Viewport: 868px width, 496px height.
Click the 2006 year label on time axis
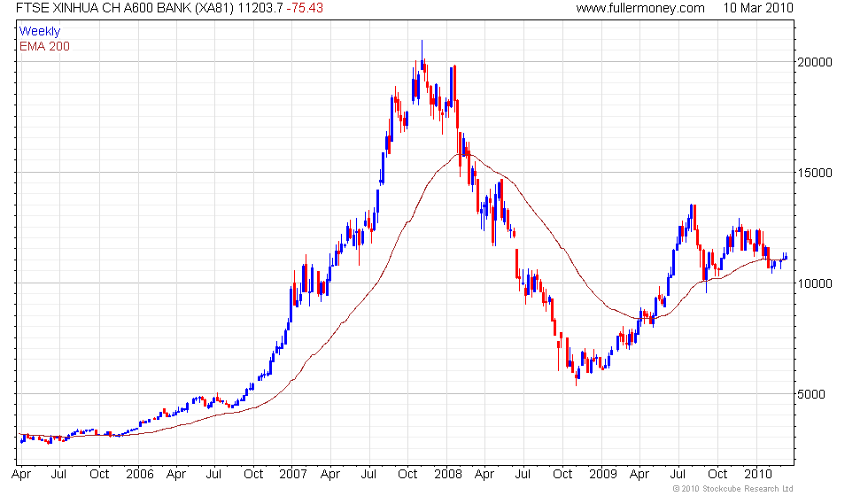pos(140,475)
